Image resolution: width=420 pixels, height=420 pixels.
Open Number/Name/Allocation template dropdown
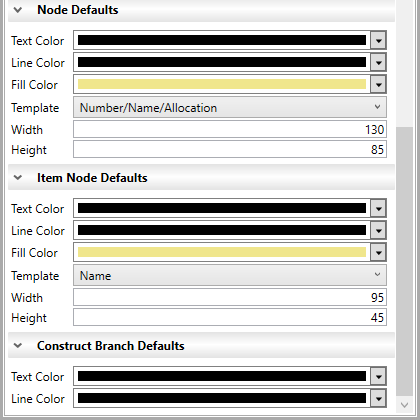(x=230, y=107)
